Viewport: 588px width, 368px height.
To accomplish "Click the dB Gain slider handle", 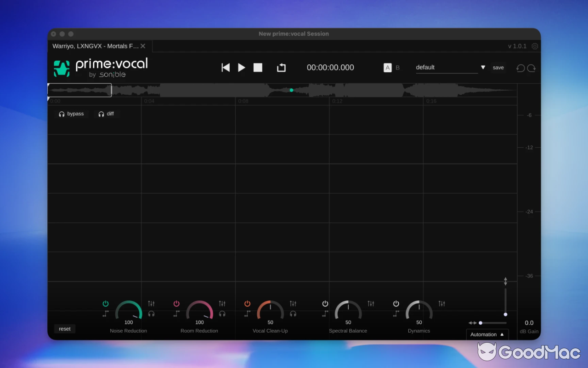I will (x=505, y=314).
